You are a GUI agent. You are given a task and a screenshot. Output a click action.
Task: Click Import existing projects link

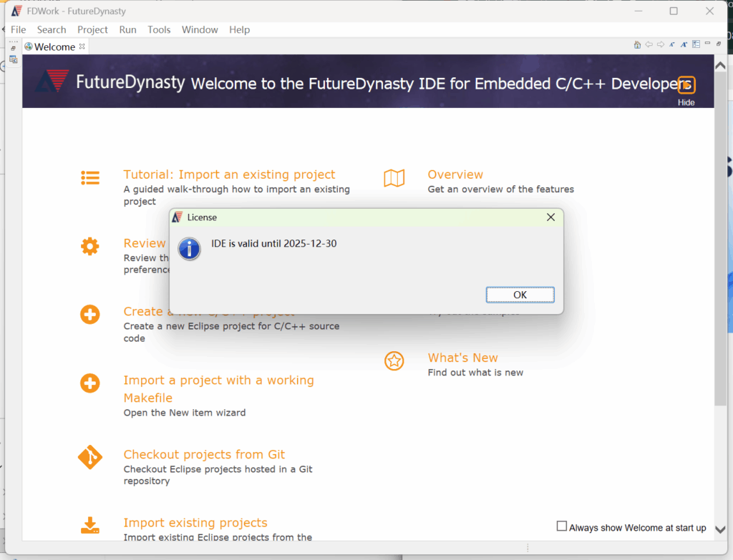(x=195, y=523)
